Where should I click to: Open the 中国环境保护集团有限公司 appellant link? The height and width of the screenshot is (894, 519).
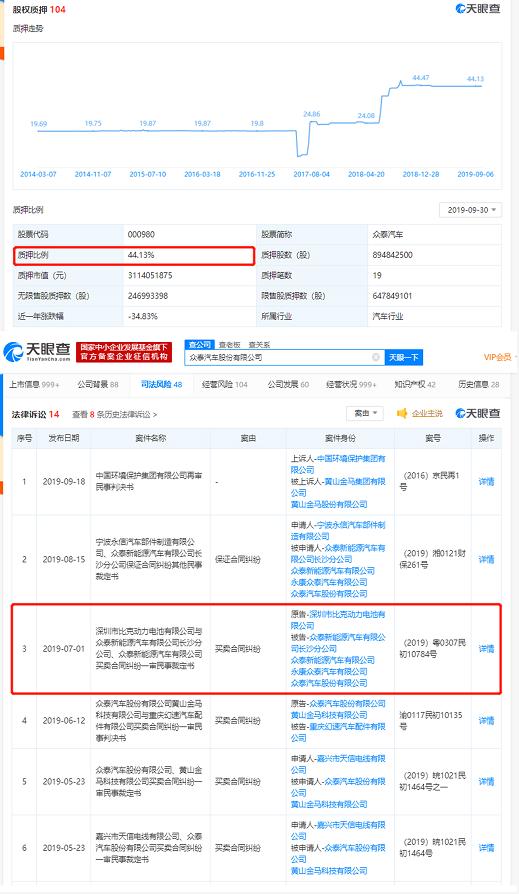(x=338, y=464)
